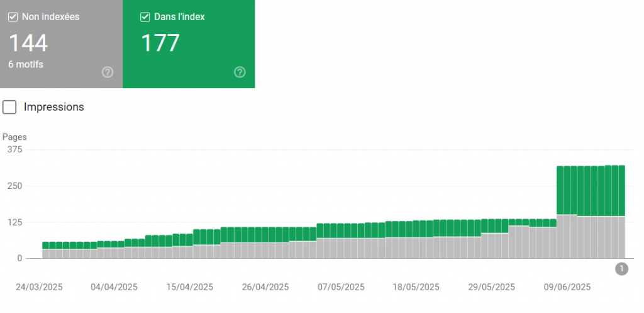
Task: Click the annotation marker labeled 1
Action: tap(621, 269)
